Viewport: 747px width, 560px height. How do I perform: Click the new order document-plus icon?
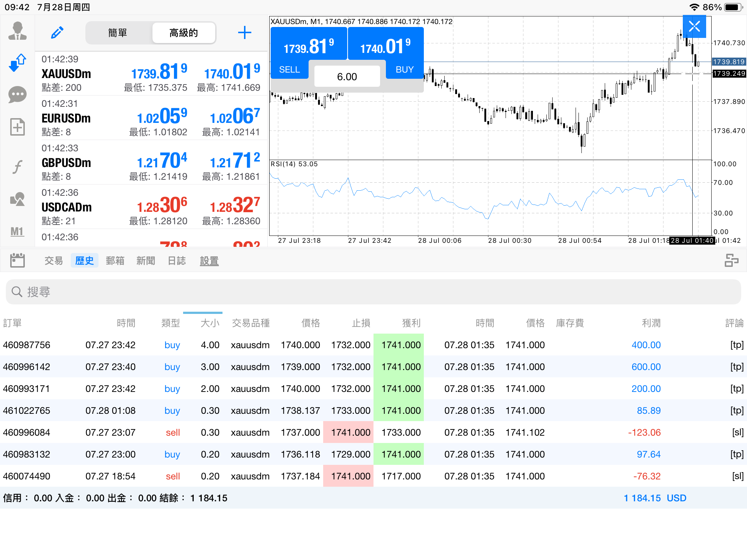point(17,127)
